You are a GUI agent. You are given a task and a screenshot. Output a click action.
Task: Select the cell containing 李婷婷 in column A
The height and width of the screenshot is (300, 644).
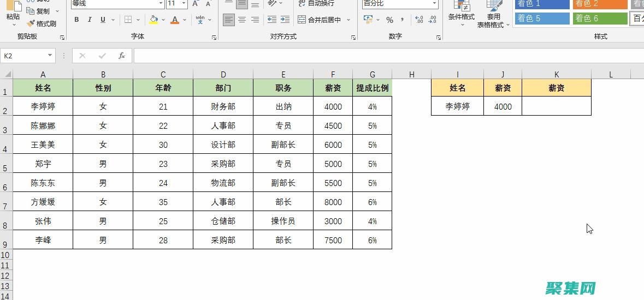[x=43, y=106]
